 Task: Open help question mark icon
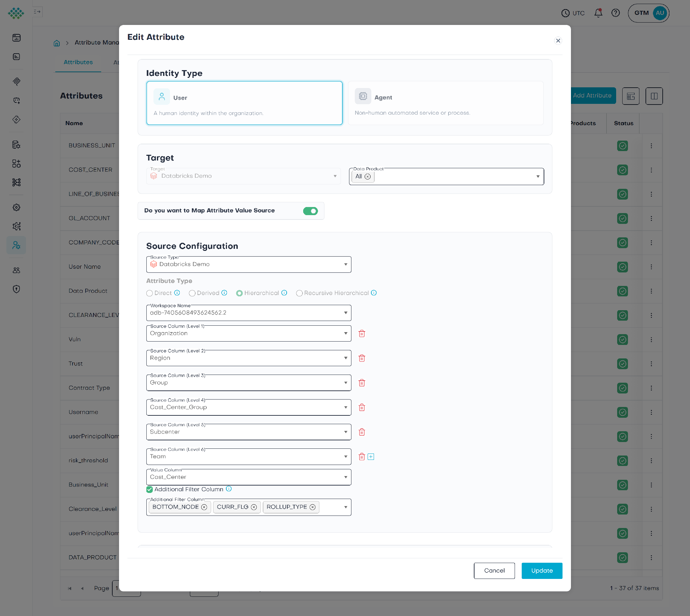[615, 13]
